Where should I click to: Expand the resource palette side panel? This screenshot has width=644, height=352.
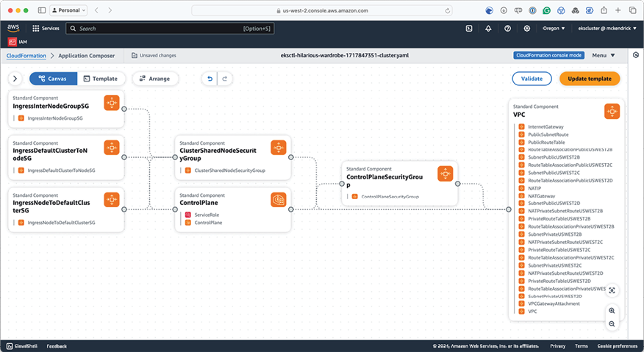point(15,79)
